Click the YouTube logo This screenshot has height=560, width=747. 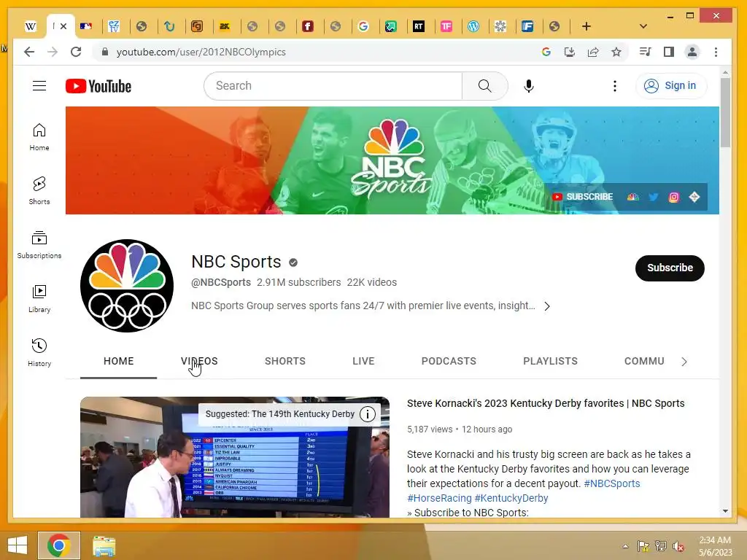(x=98, y=86)
